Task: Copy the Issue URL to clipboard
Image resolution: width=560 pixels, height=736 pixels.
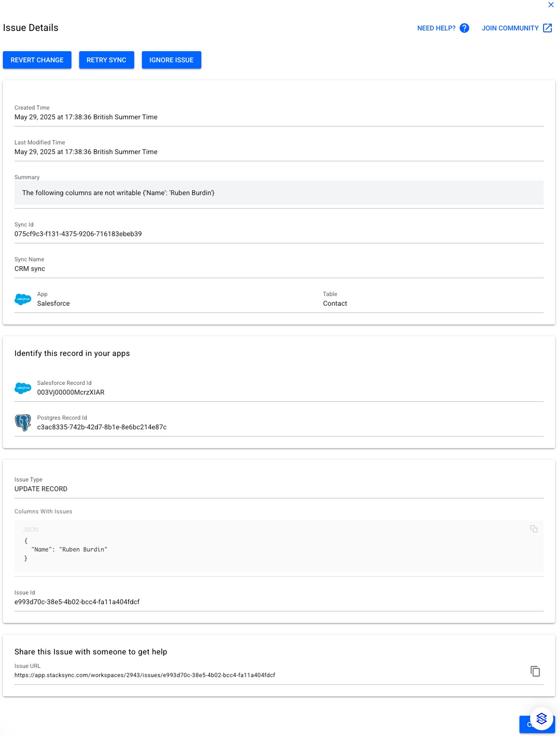Action: click(x=535, y=671)
